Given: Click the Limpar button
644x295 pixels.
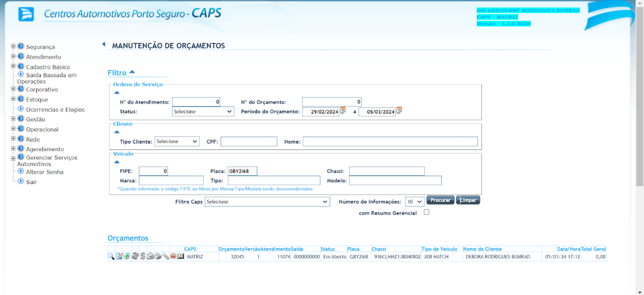Looking at the screenshot, I should (x=468, y=200).
